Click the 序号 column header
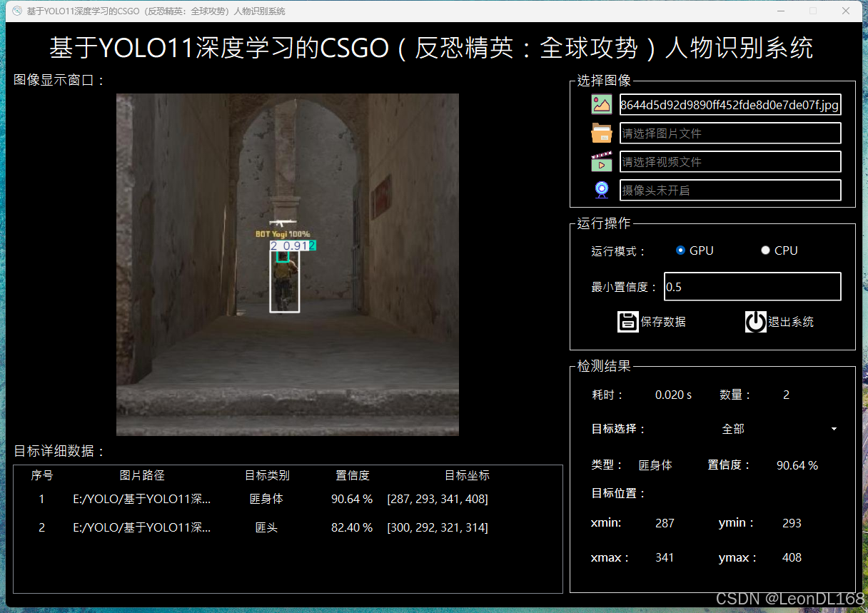The height and width of the screenshot is (613, 868). click(x=42, y=475)
